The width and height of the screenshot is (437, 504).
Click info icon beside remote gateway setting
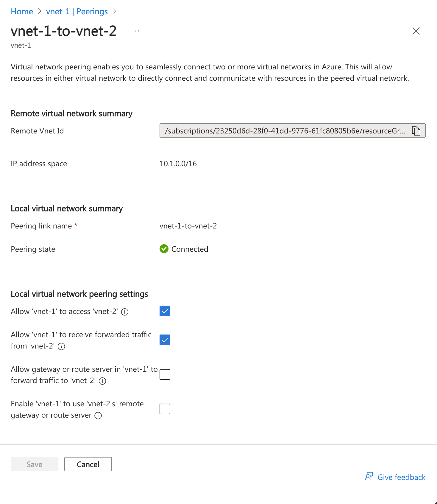pyautogui.click(x=98, y=416)
